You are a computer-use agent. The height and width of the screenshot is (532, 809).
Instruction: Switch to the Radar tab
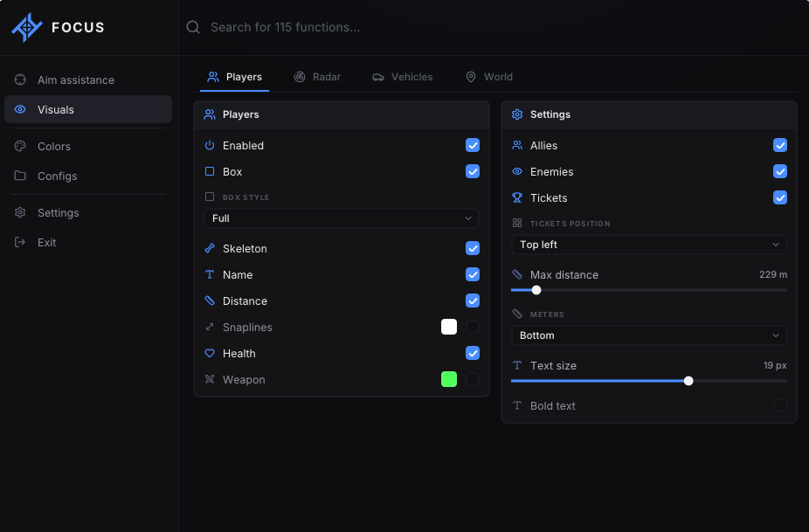(317, 77)
